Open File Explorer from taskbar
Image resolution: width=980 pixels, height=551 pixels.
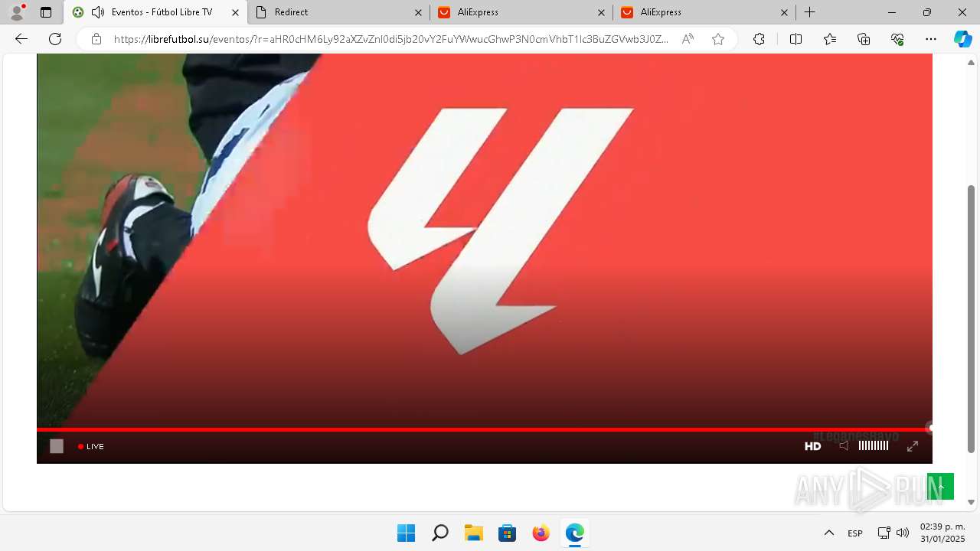pos(473,533)
